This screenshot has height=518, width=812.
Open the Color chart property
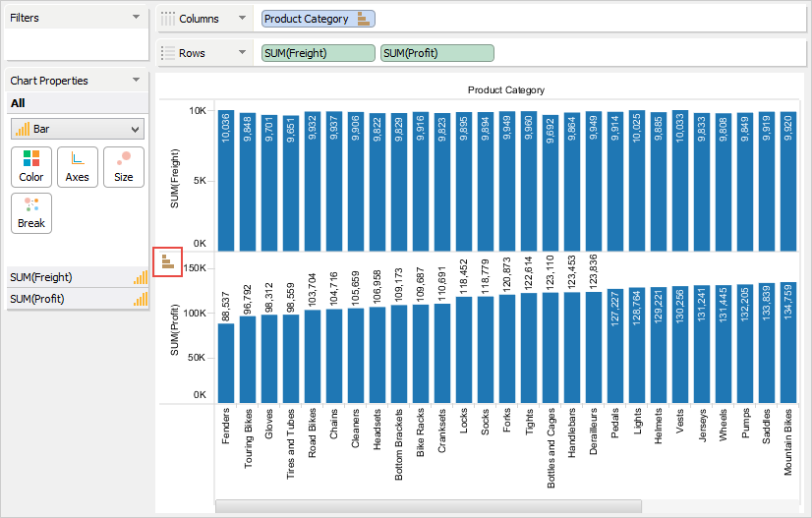click(x=31, y=167)
